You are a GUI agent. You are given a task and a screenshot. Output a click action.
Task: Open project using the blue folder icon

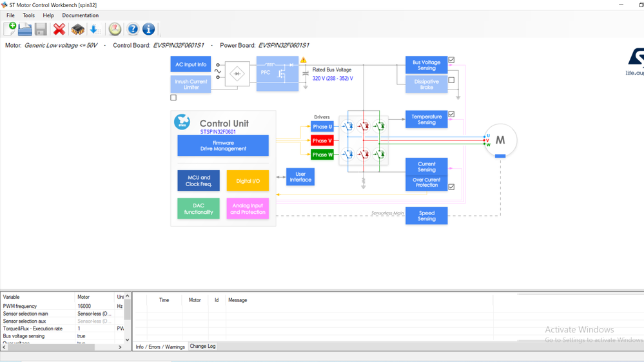pyautogui.click(x=25, y=29)
